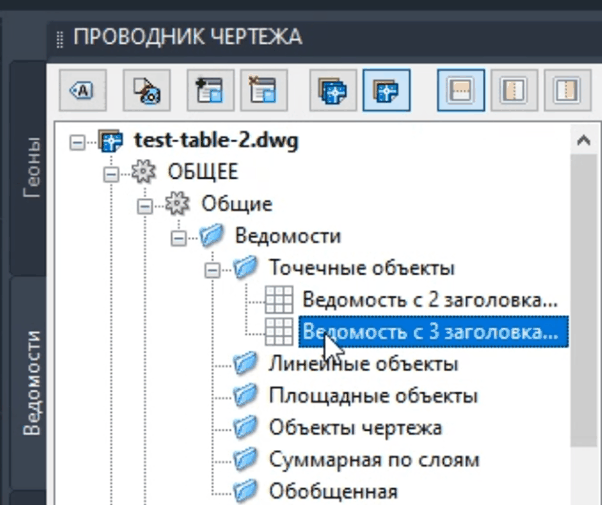Collapse the Ведомости folder node
Viewport: 602px width, 505px height.
178,237
